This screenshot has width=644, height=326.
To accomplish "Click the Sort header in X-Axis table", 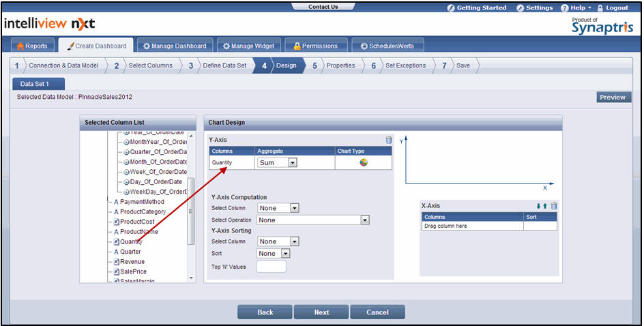I will (x=540, y=217).
